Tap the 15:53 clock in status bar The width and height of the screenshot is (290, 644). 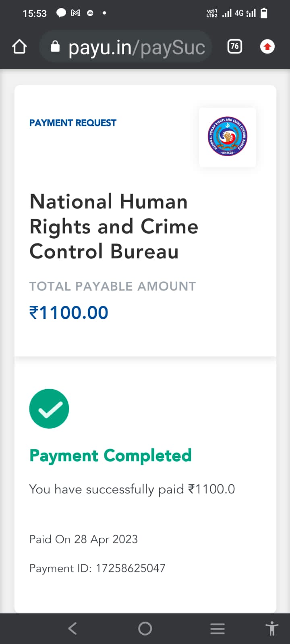pos(35,13)
